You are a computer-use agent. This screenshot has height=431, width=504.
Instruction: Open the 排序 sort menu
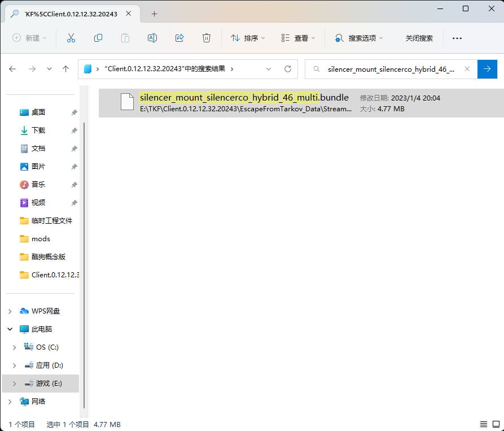(x=248, y=38)
